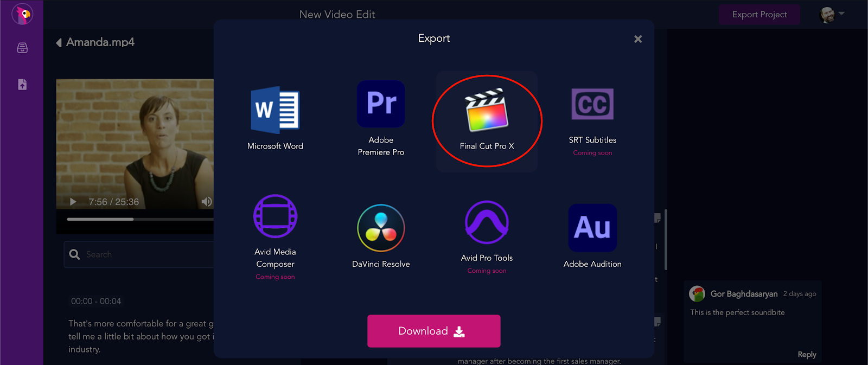Click the parrot app logo
The height and width of the screenshot is (365, 868).
click(x=22, y=14)
